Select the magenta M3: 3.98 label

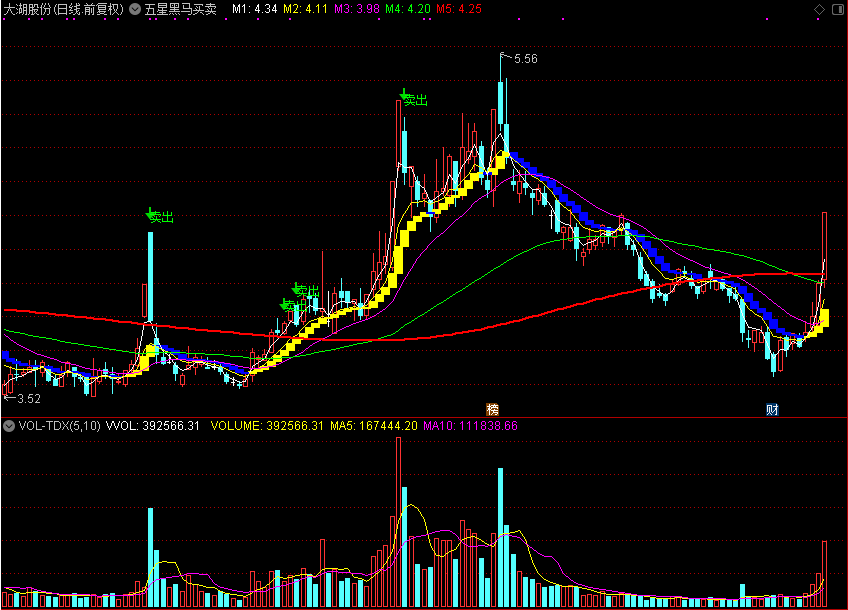coord(357,9)
